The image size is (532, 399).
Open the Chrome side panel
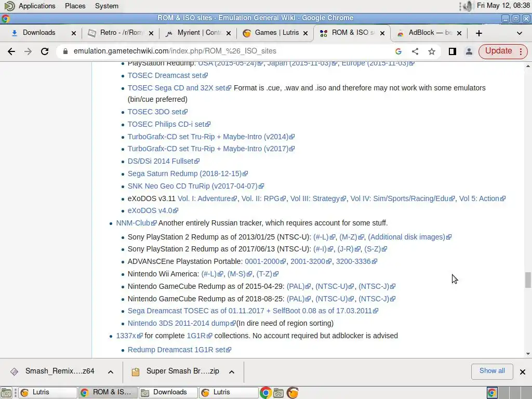(453, 51)
